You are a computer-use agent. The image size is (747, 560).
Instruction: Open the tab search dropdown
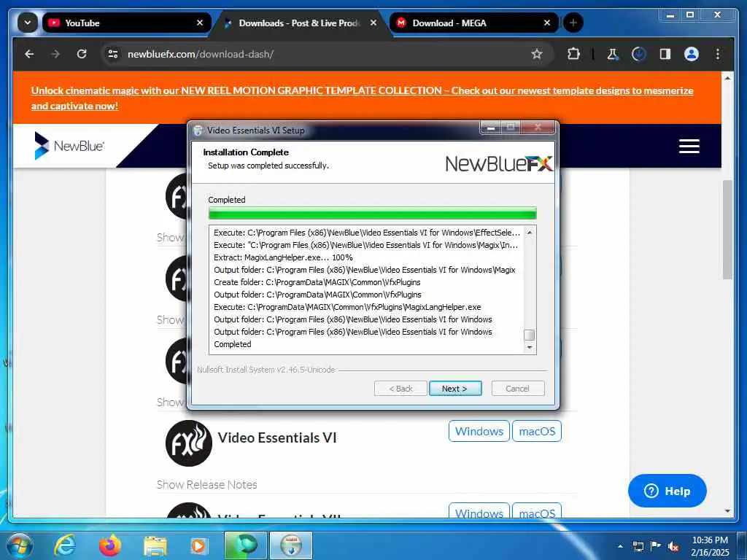coord(27,23)
